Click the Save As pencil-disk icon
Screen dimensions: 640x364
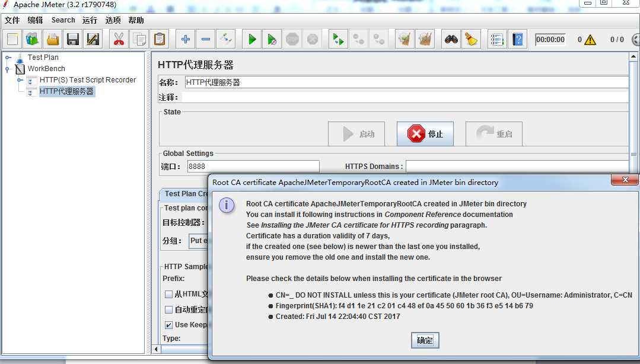click(x=93, y=40)
